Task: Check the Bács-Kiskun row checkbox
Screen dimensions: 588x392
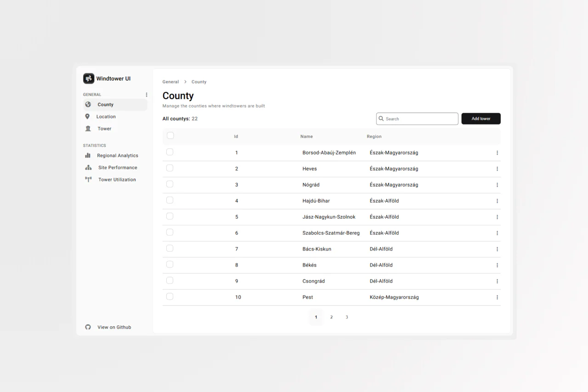Action: click(x=170, y=249)
